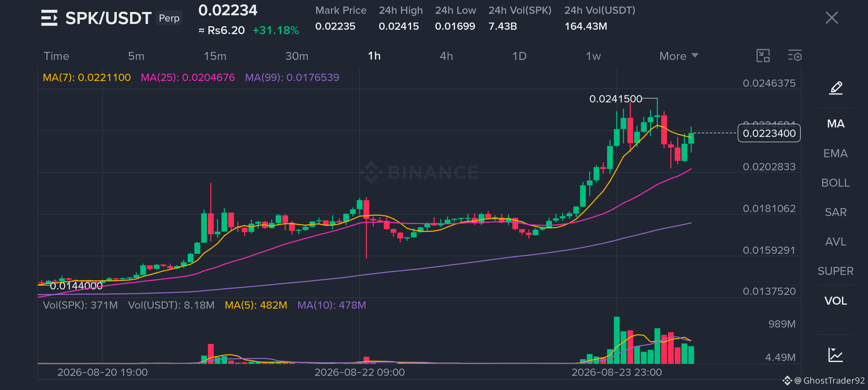
Task: Click the ≈ Rs6.20 converted price
Action: 222,30
